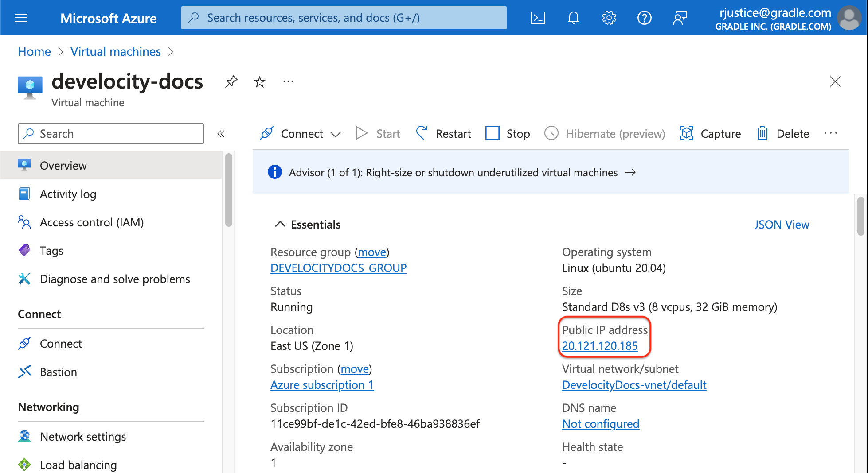Collapse the Essentials section
Image resolution: width=868 pixels, height=473 pixels.
click(x=280, y=224)
